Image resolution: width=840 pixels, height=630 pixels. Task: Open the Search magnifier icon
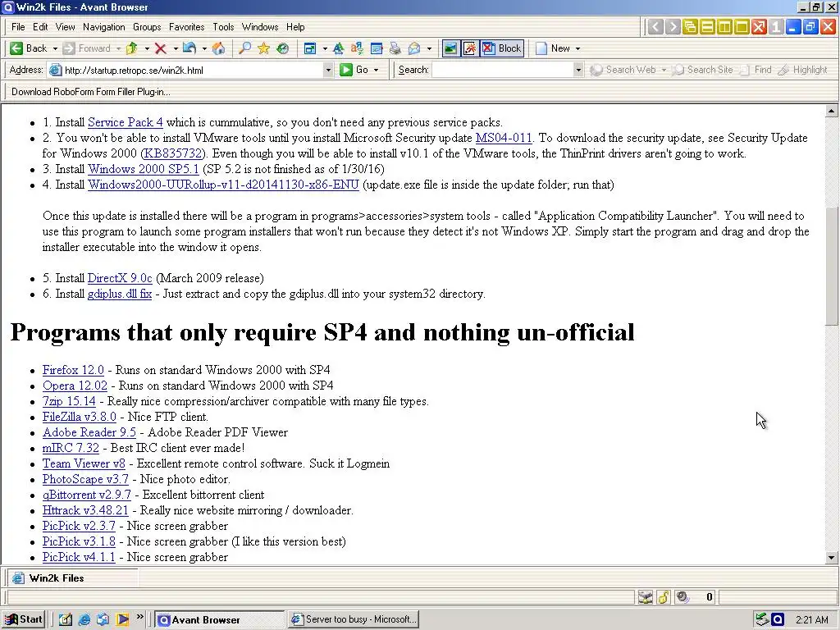244,48
